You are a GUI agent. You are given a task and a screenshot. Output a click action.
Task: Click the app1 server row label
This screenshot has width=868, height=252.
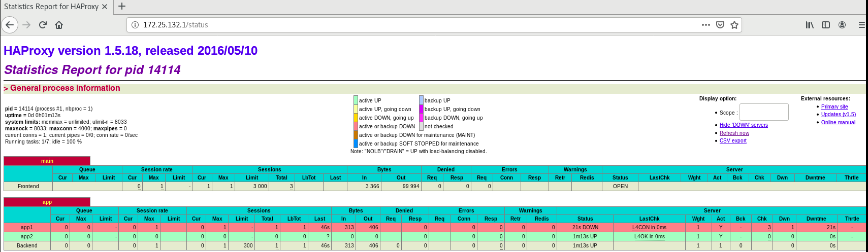(x=27, y=227)
